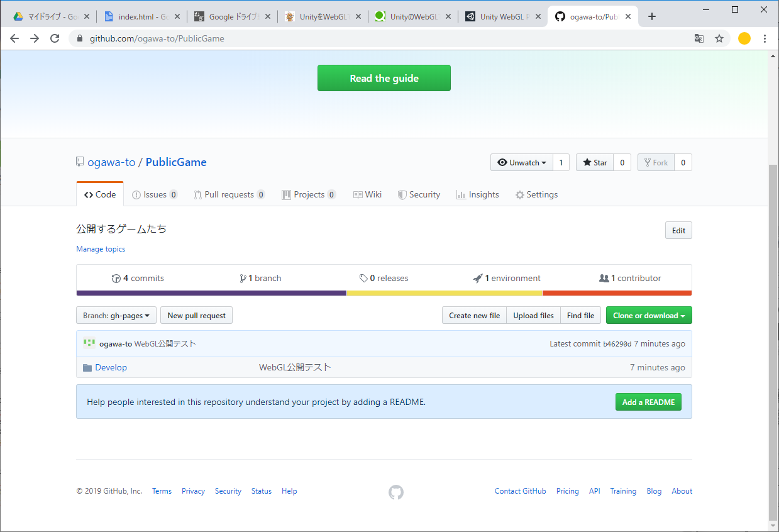The image size is (779, 532).
Task: Click the Fork button
Action: coord(656,162)
